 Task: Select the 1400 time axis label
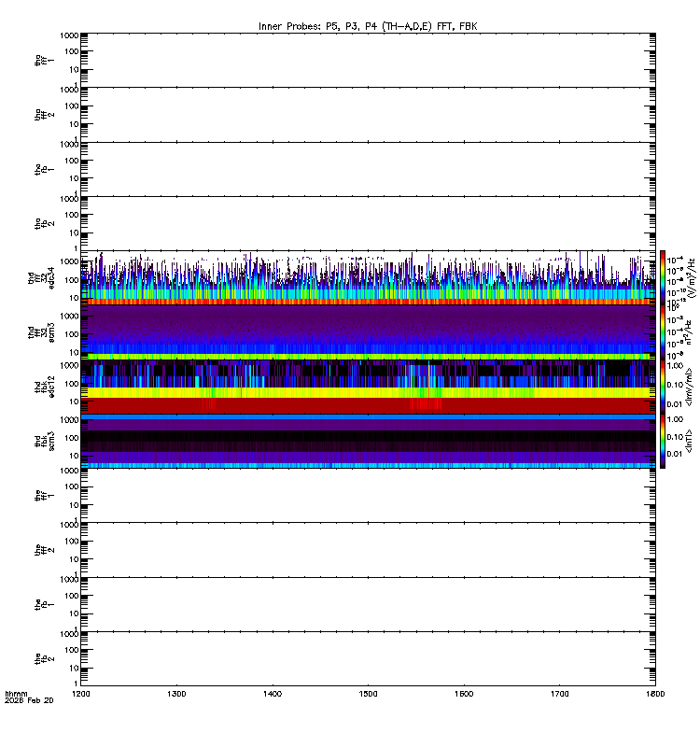point(273,694)
